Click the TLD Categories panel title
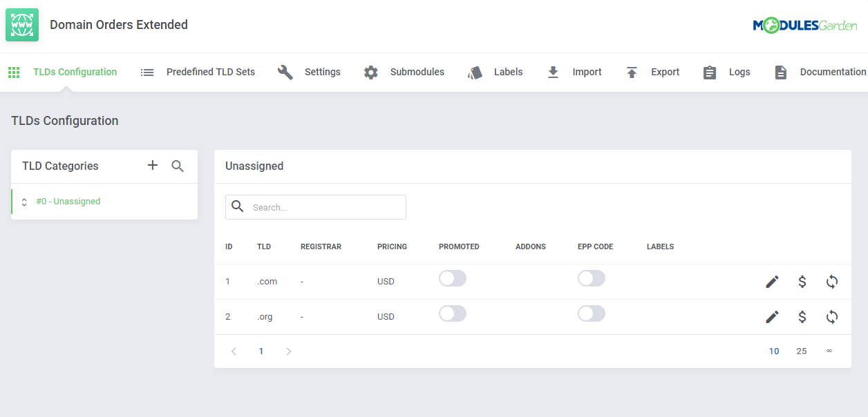868x417 pixels. (x=60, y=166)
